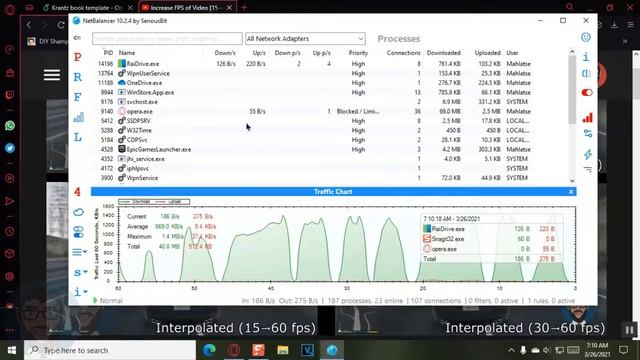This screenshot has width=640, height=360.
Task: Open the cloud sync icon in left sidebar
Action: pos(78,212)
